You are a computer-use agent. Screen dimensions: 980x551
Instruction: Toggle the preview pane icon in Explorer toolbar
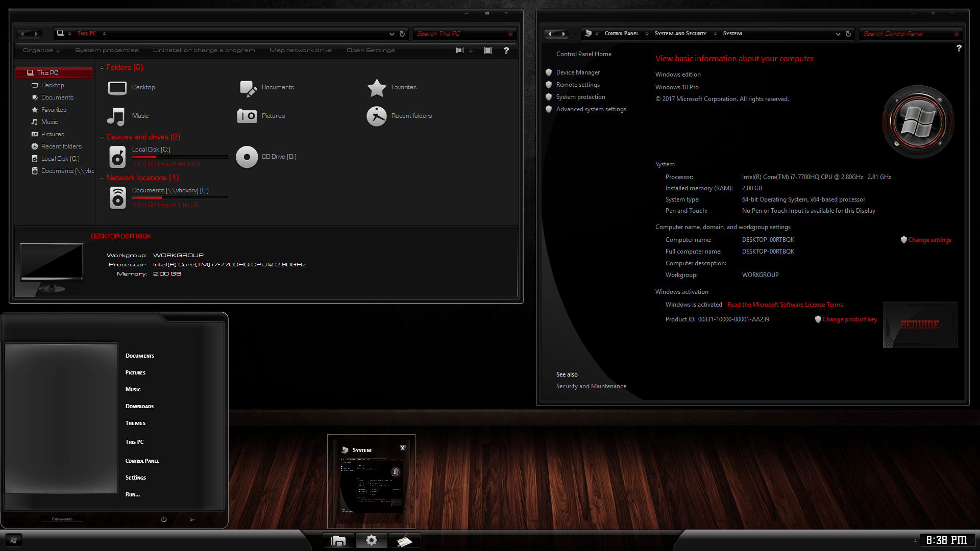click(487, 50)
